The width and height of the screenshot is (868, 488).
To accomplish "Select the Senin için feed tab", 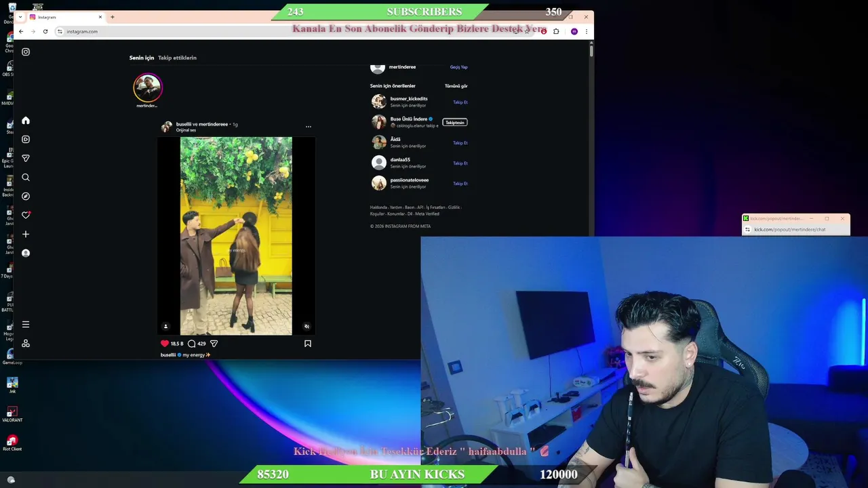I will [x=142, y=58].
